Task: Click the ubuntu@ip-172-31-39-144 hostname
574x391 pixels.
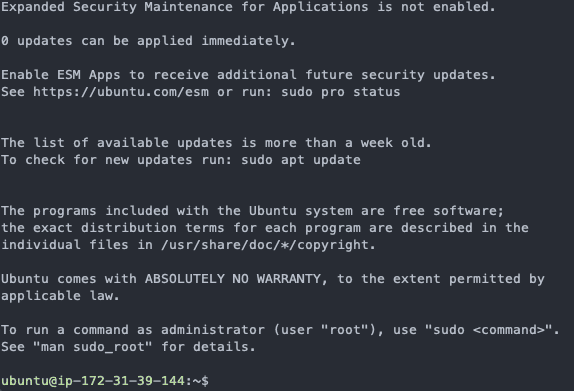Action: 93,381
